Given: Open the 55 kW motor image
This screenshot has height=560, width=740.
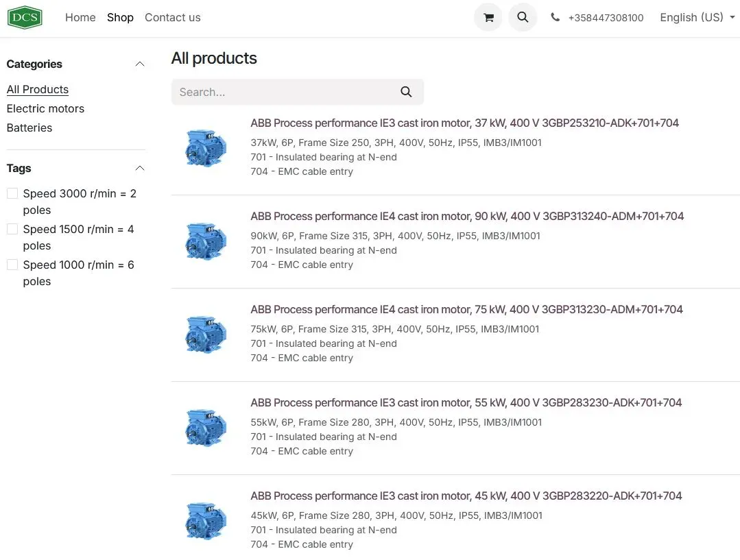Looking at the screenshot, I should [206, 427].
